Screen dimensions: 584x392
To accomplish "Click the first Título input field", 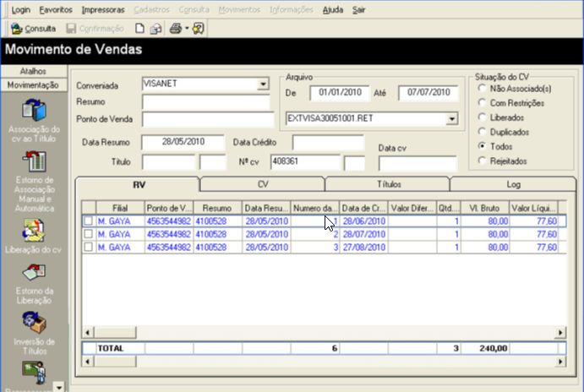I will (168, 162).
